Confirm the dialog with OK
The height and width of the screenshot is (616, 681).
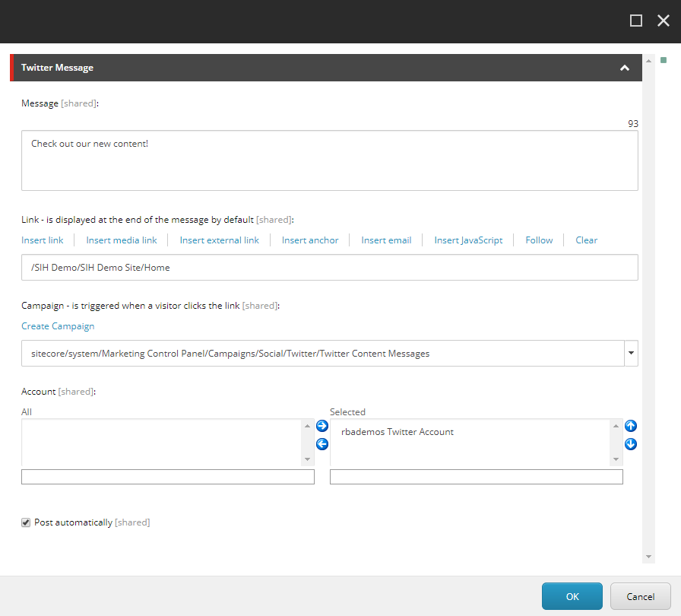572,596
